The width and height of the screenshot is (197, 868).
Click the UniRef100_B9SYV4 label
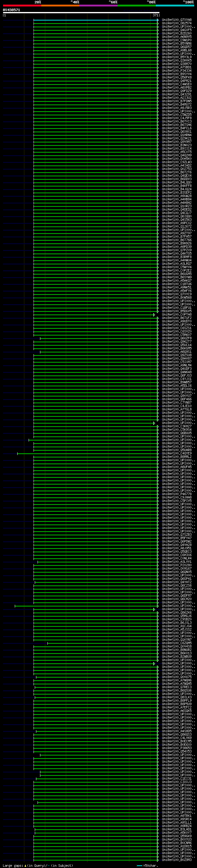(177, 74)
